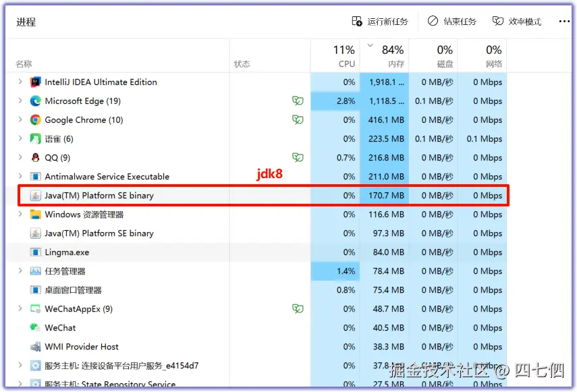Expand the Google Chrome (10) group
Screen dimensions: 577x392
point(20,119)
